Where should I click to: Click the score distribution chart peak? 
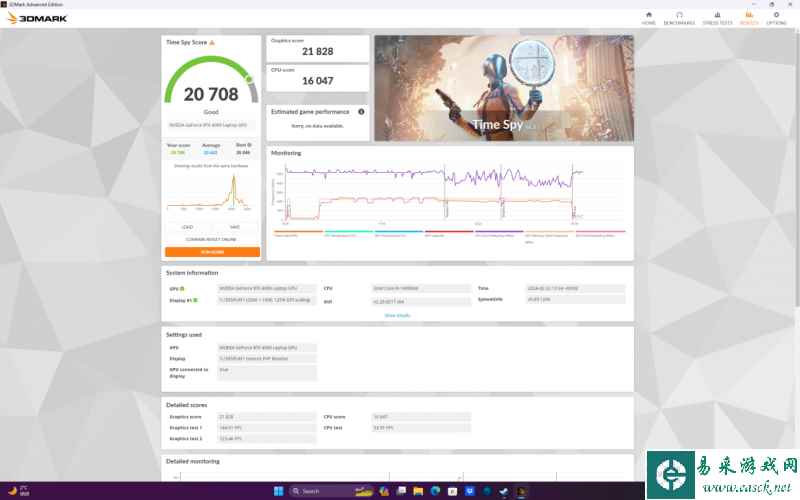234,178
